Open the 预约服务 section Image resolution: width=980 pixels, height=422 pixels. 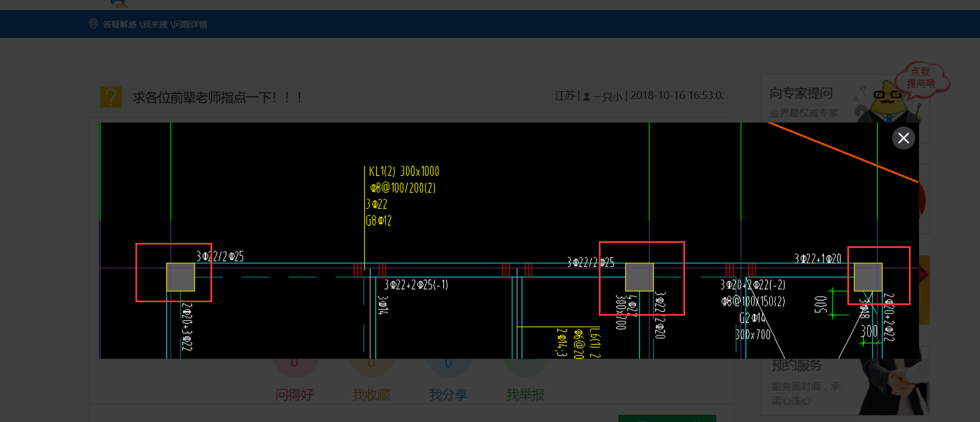796,365
